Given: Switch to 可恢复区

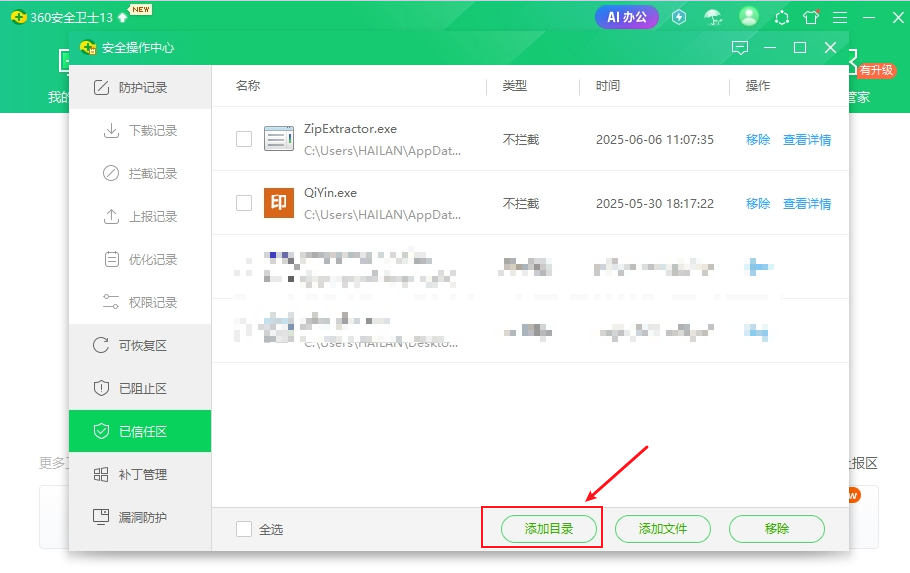Looking at the screenshot, I should [x=140, y=345].
